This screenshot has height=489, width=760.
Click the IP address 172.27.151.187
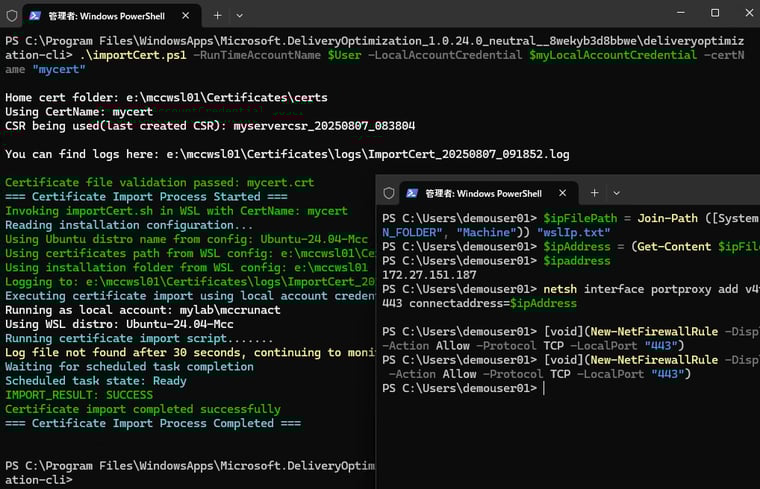click(429, 275)
